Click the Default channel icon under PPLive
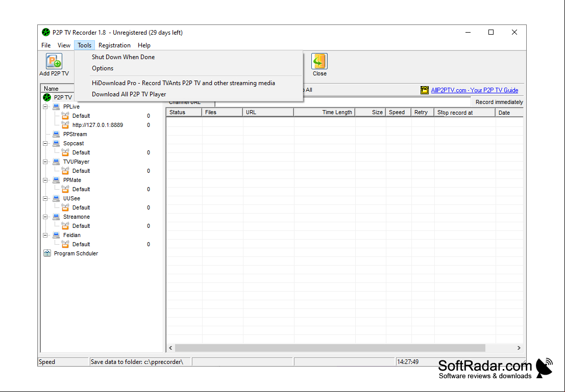The width and height of the screenshot is (565, 392). tap(65, 116)
